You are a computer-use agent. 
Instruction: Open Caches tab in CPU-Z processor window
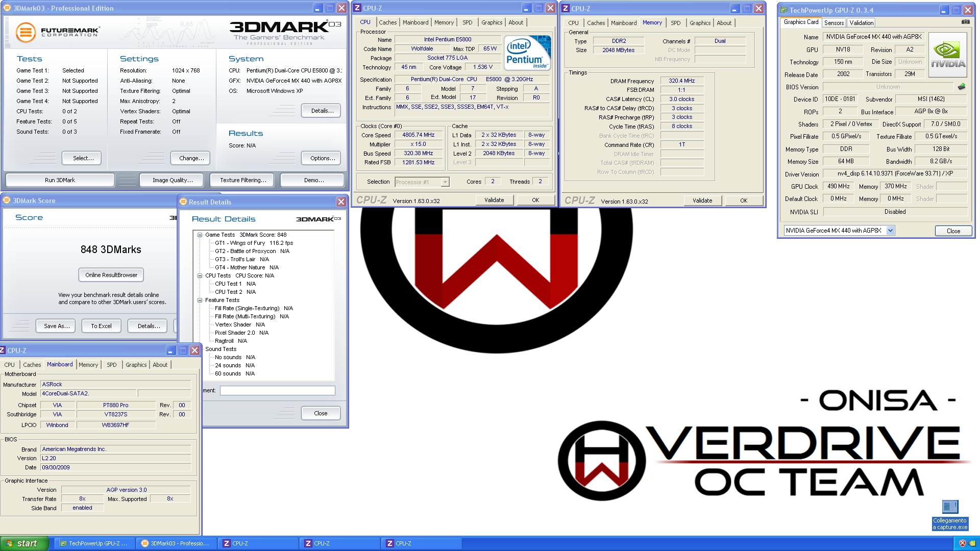pos(388,22)
